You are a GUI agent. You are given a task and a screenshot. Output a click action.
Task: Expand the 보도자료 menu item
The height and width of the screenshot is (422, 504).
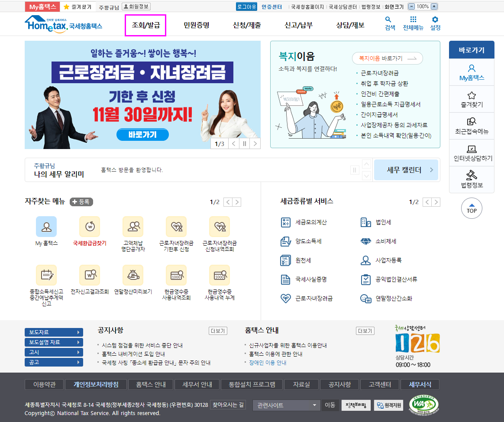point(54,332)
